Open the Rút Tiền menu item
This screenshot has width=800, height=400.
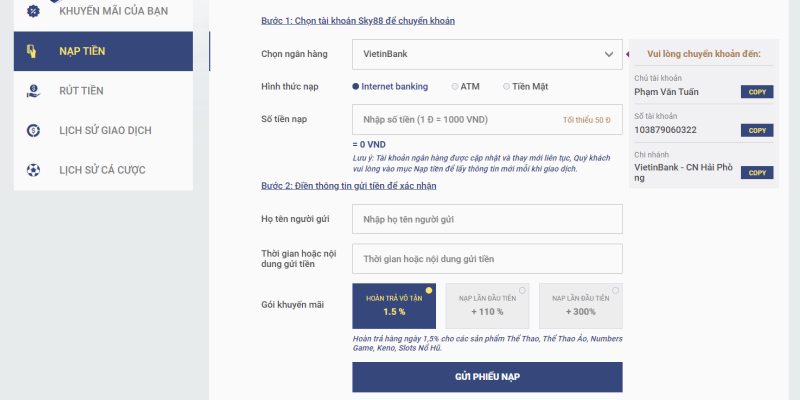point(80,90)
